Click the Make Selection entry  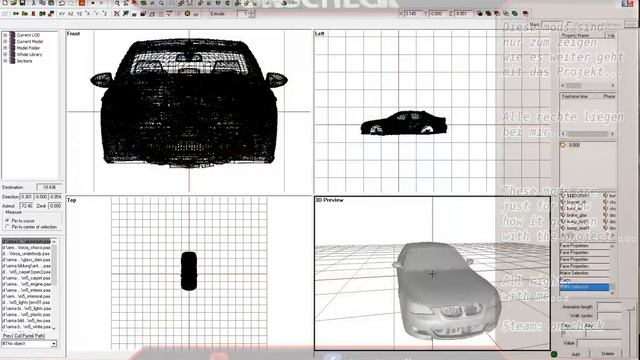(x=584, y=273)
